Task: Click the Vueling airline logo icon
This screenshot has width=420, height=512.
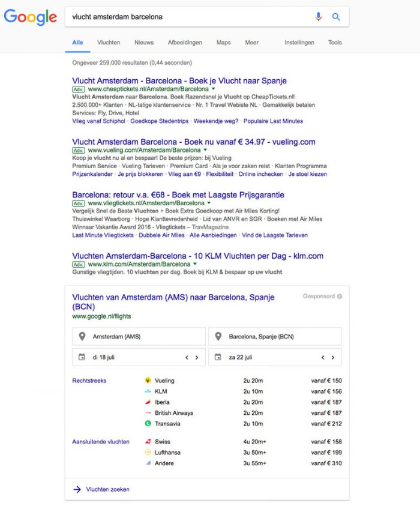Action: (148, 381)
